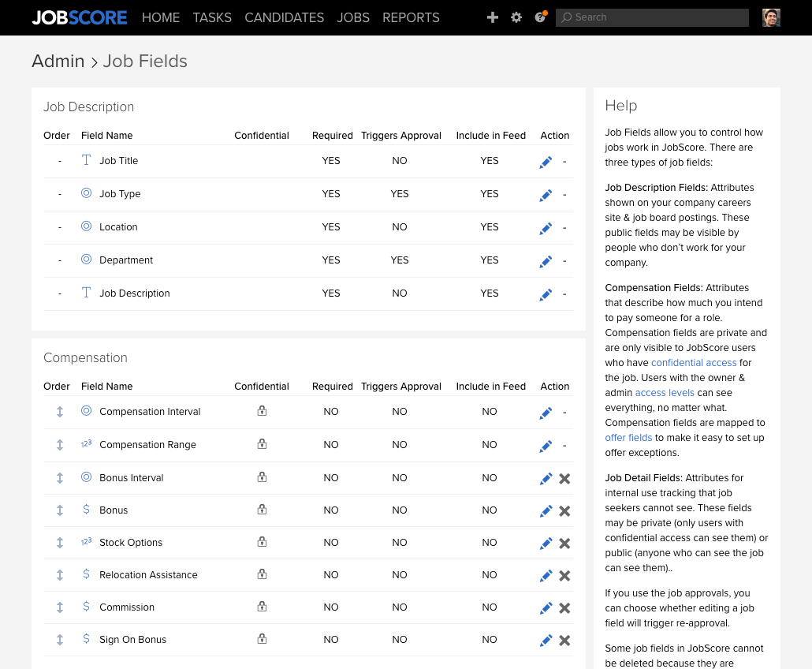
Task: Click the reorder handle for Compensation Interval
Action: click(60, 412)
